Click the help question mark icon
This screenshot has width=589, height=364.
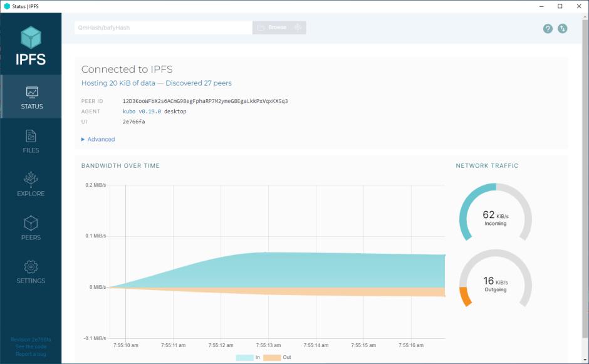(x=548, y=29)
